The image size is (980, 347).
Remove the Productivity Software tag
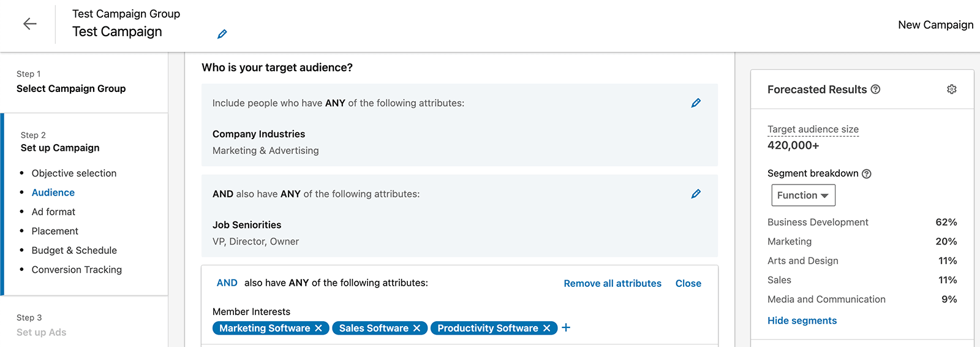547,329
